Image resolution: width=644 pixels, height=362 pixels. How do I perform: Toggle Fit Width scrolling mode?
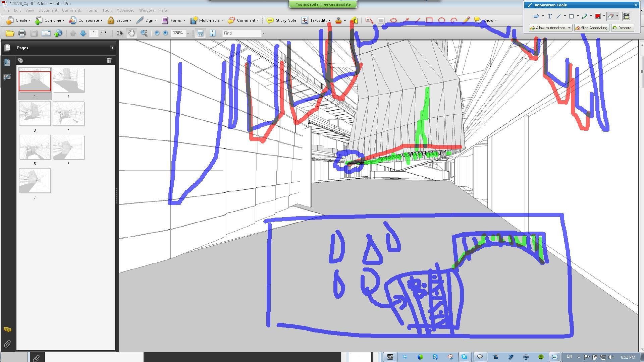tap(200, 33)
